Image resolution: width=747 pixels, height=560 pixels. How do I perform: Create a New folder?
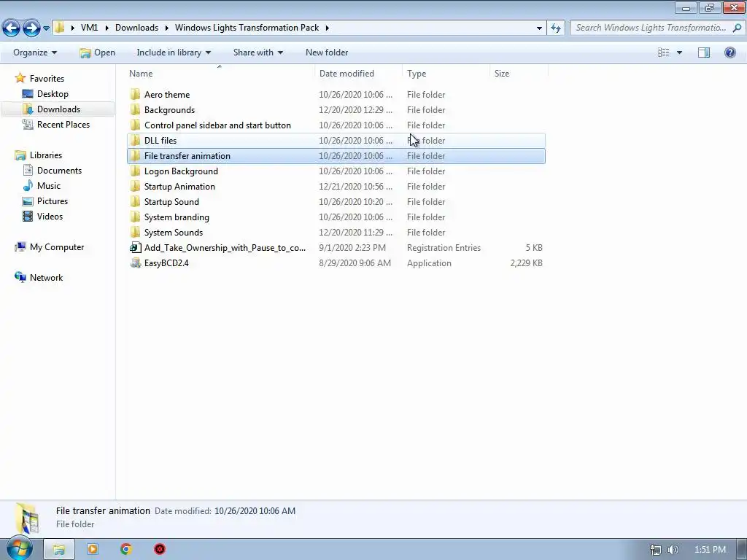(327, 52)
